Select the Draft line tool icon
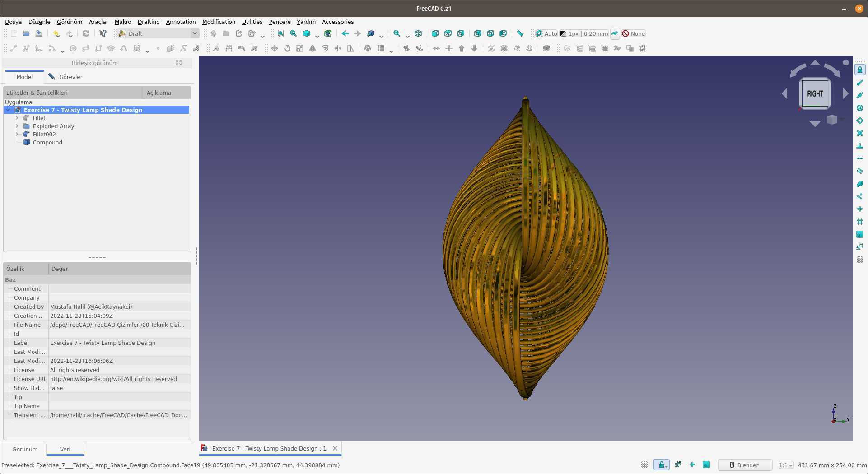The height and width of the screenshot is (474, 868). [x=14, y=48]
